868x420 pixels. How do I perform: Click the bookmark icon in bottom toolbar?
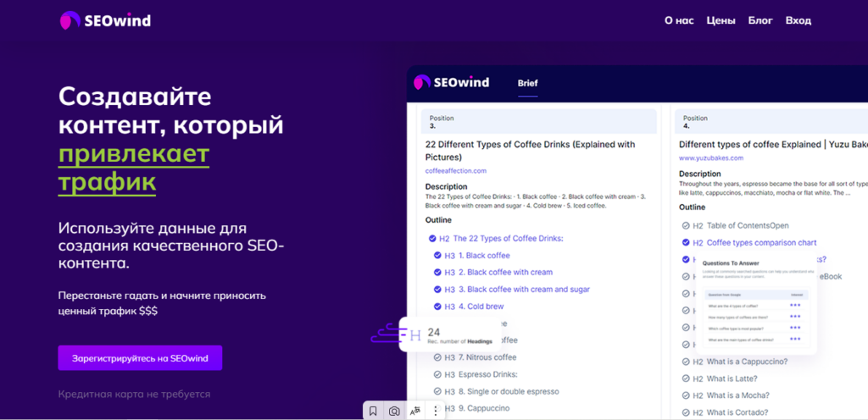point(373,412)
